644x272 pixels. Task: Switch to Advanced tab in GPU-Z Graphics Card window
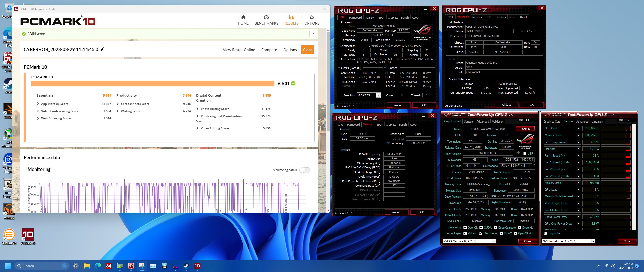pos(482,122)
